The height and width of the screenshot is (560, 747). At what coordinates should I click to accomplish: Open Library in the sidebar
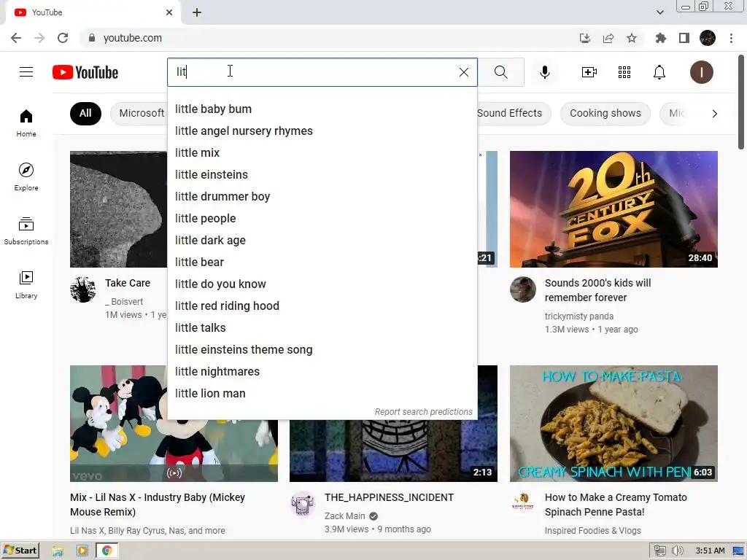click(26, 284)
